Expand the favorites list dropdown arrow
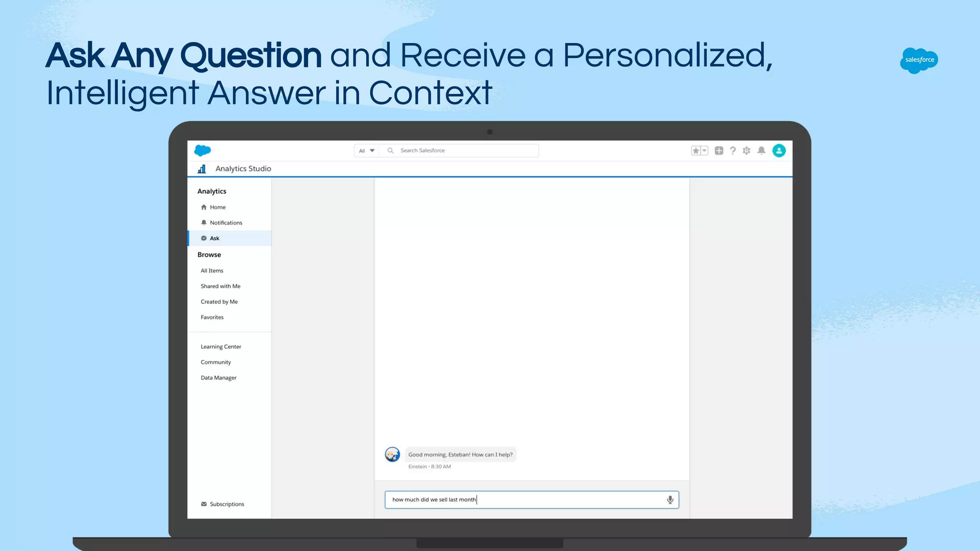The image size is (980, 551). click(704, 151)
